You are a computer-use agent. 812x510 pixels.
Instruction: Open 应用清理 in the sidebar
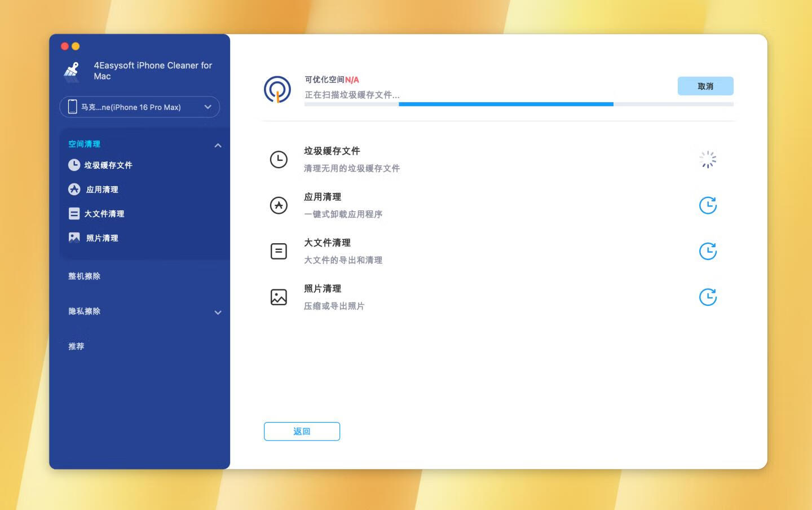102,190
